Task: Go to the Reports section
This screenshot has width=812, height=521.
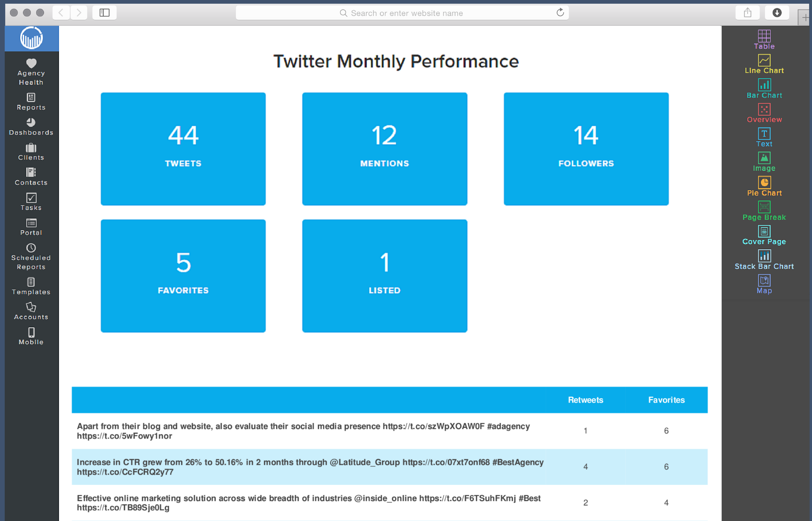Action: 31,101
